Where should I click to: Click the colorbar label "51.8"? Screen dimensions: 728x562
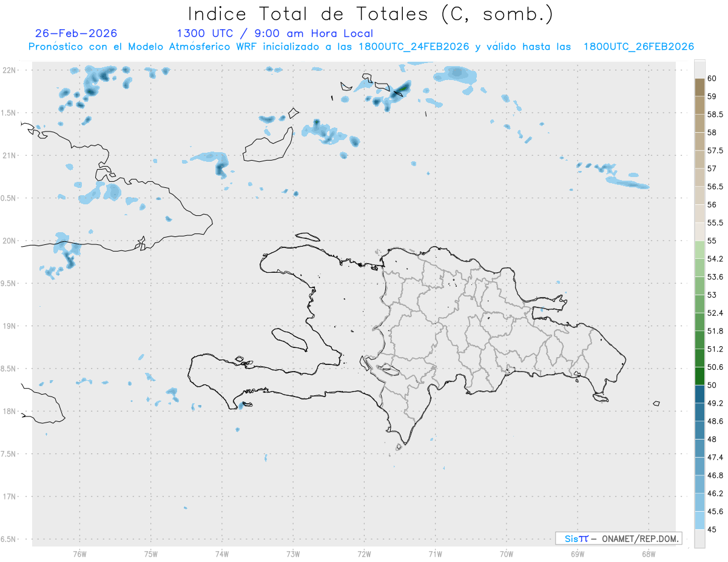click(715, 331)
